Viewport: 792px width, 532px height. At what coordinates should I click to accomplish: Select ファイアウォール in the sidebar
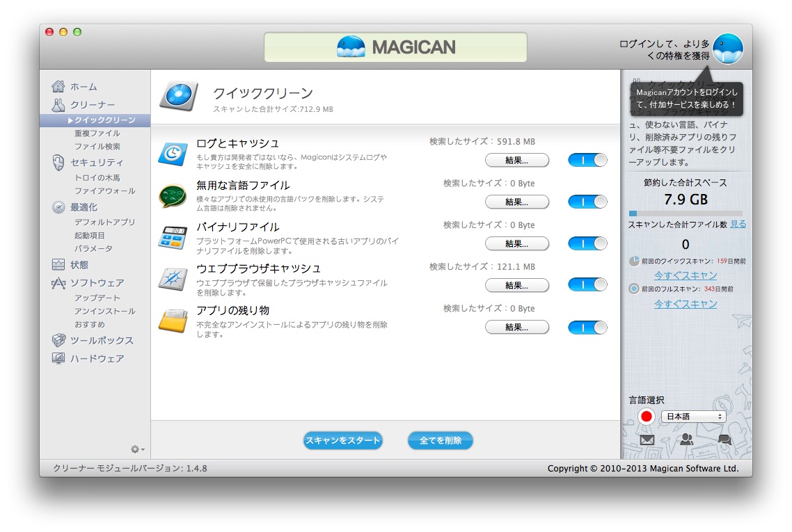click(104, 191)
